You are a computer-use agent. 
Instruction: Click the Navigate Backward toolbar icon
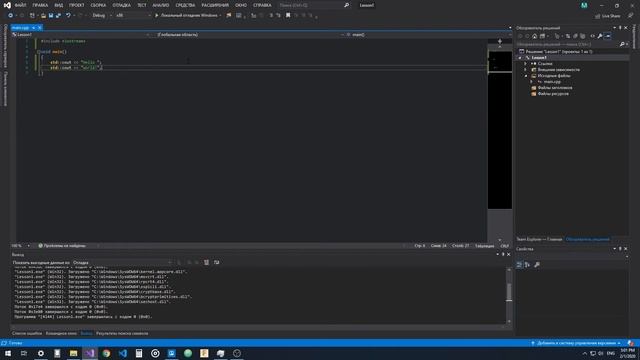[11, 16]
